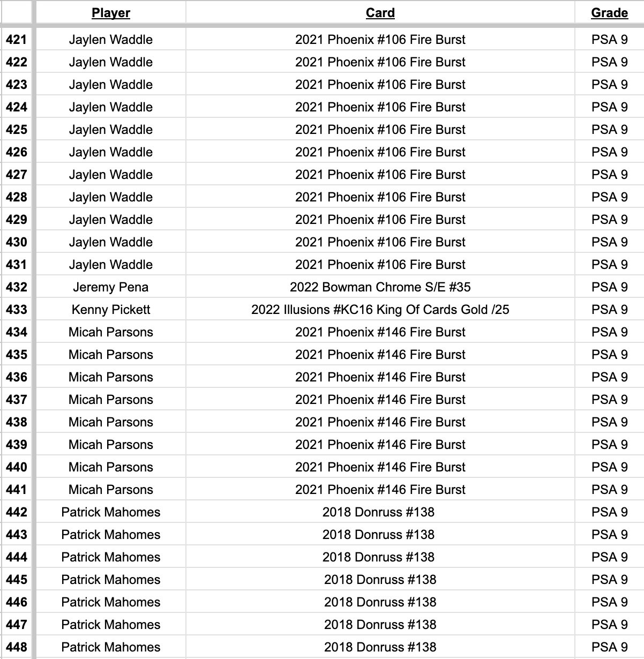Select the Micah Parsons cell in row 434
The height and width of the screenshot is (659, 644).
click(x=110, y=332)
